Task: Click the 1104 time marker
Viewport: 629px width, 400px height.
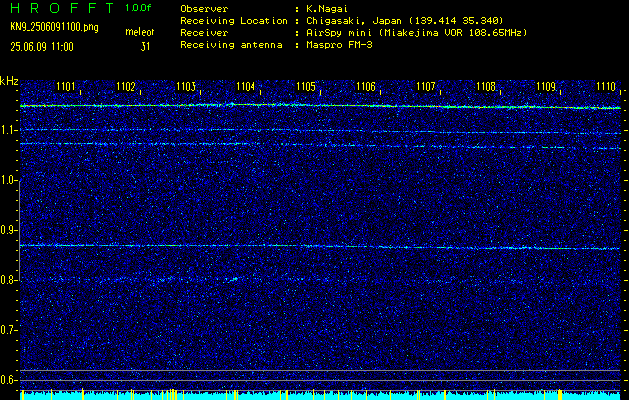Action: (246, 86)
